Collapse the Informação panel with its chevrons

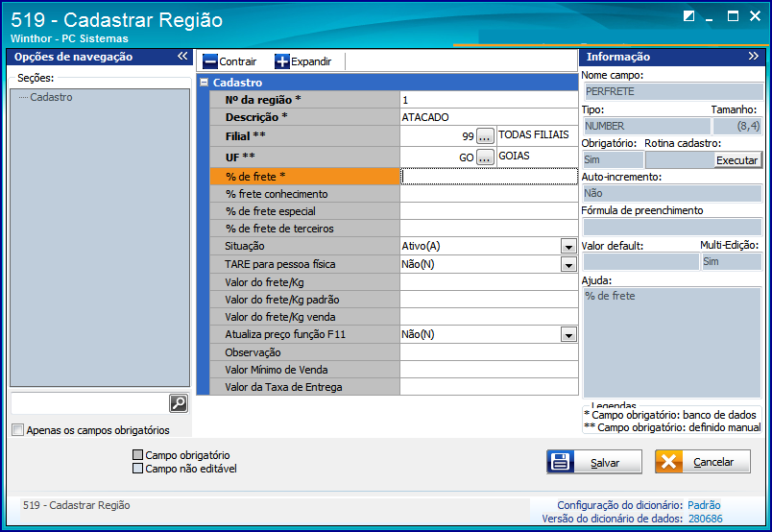[x=754, y=56]
